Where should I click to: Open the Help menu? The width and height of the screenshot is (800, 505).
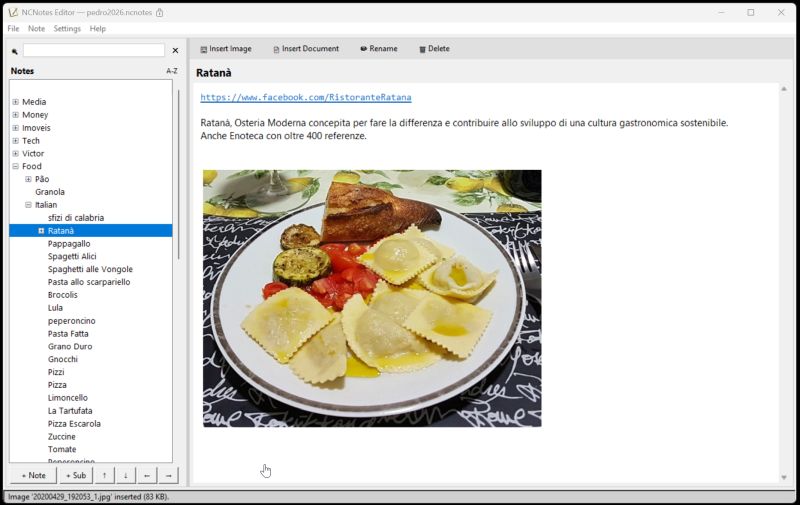click(97, 29)
